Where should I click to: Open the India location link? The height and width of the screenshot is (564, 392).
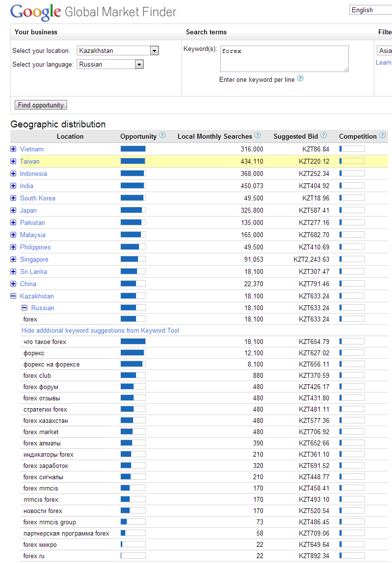tap(26, 186)
